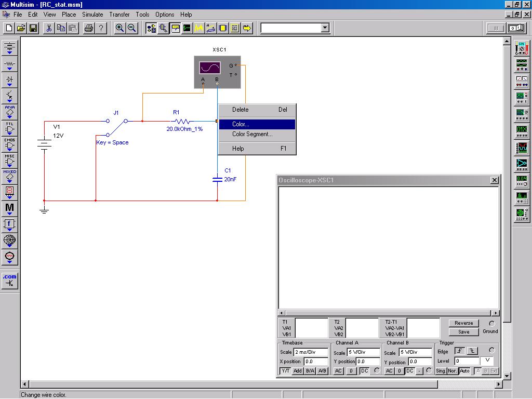Image resolution: width=532 pixels, height=399 pixels.
Task: Zoom out of the schematic
Action: point(131,28)
